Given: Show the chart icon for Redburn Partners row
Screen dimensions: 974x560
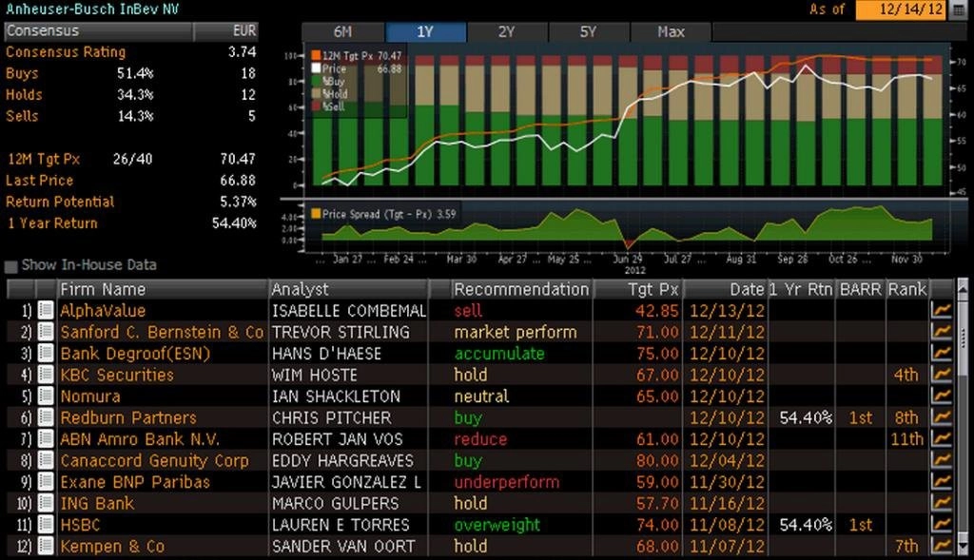Looking at the screenshot, I should 942,417.
